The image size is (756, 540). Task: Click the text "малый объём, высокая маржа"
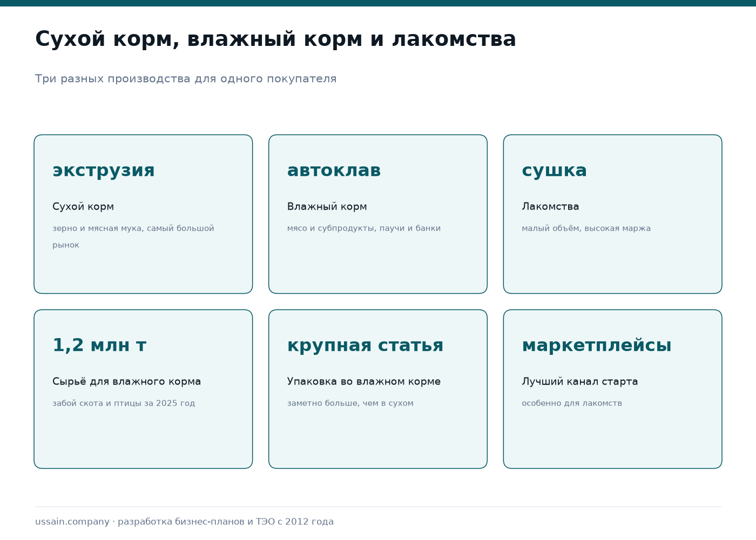coord(586,228)
